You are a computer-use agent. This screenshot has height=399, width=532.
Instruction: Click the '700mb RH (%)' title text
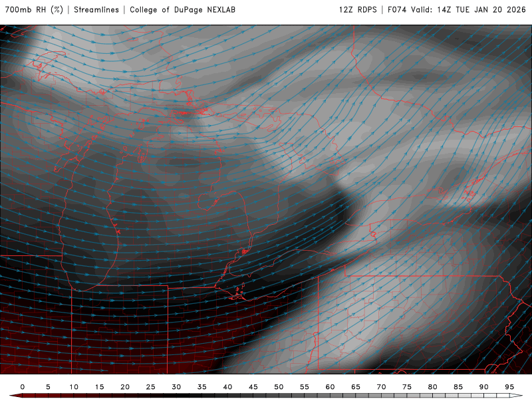tap(34, 9)
